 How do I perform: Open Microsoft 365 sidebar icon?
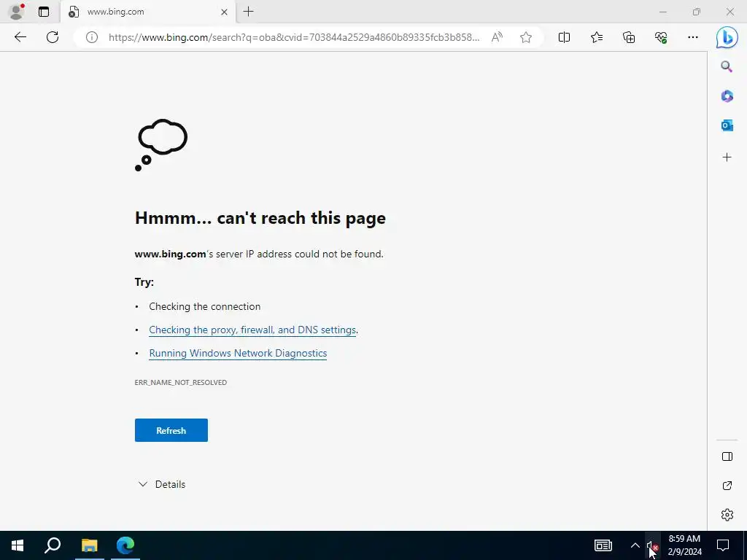(727, 96)
